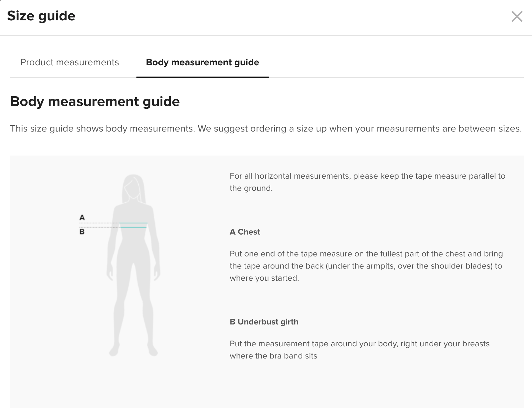The height and width of the screenshot is (415, 532).
Task: Click the A Chest heading
Action: pyautogui.click(x=245, y=232)
